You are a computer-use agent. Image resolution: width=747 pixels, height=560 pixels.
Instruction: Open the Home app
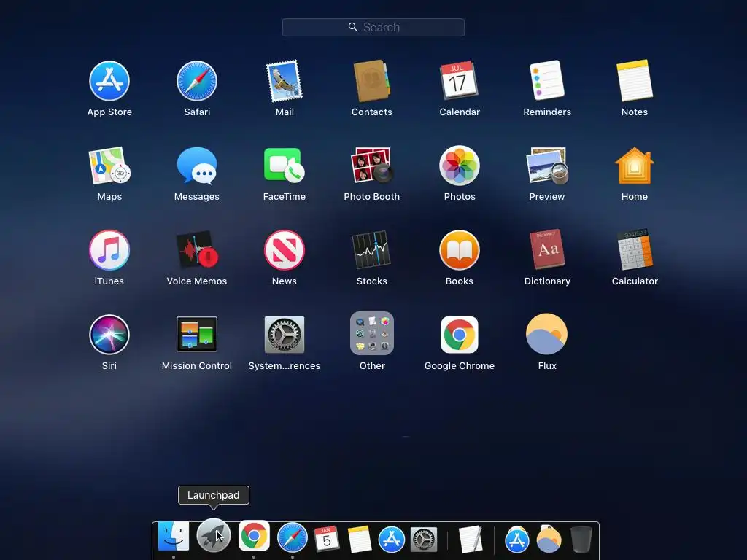(635, 166)
